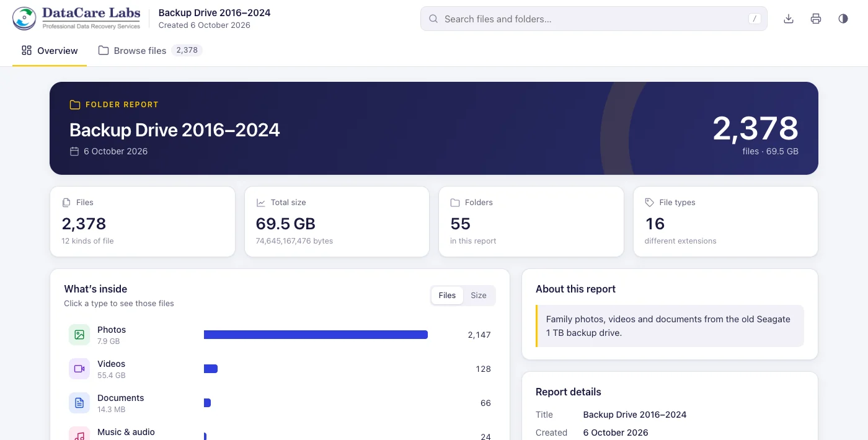868x440 pixels.
Task: Click the Folders card folder icon
Action: pos(455,203)
